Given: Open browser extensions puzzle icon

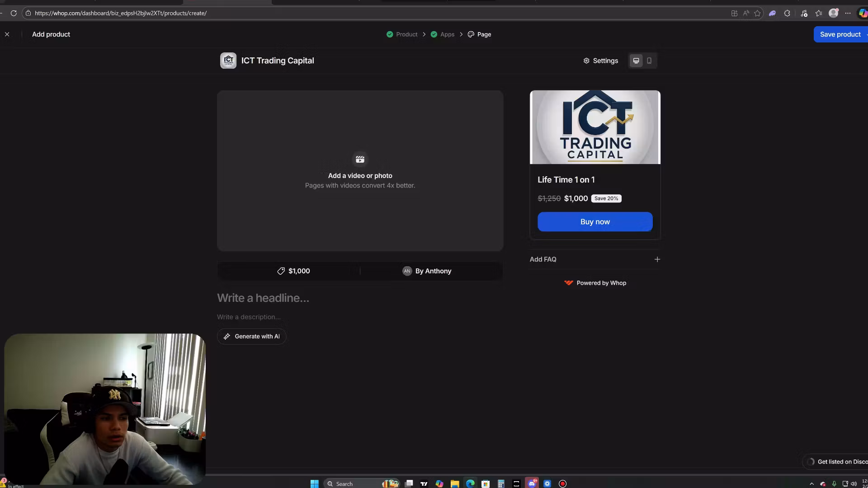Looking at the screenshot, I should click(787, 13).
